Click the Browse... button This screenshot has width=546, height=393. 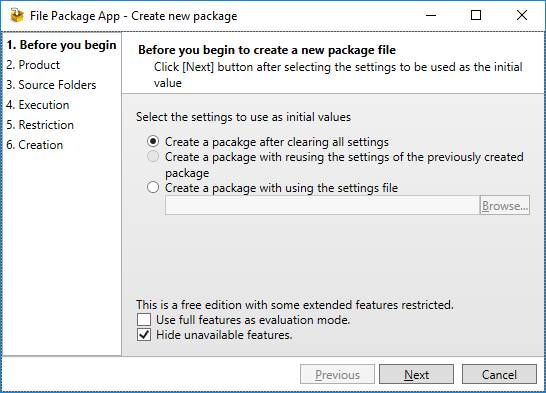505,205
